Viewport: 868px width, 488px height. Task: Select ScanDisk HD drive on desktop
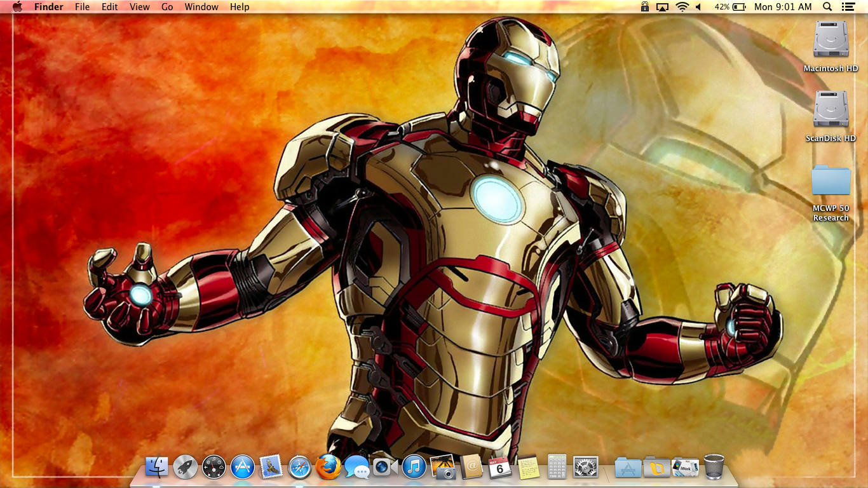[831, 116]
